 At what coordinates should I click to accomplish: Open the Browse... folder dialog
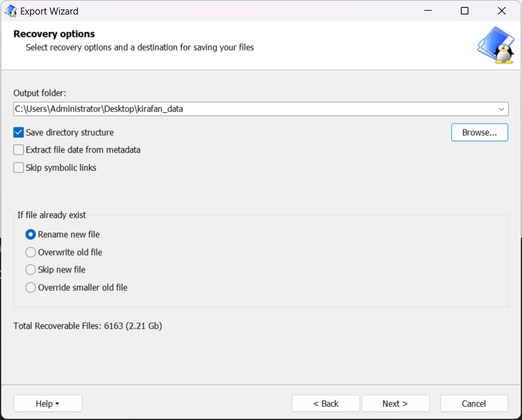click(479, 132)
